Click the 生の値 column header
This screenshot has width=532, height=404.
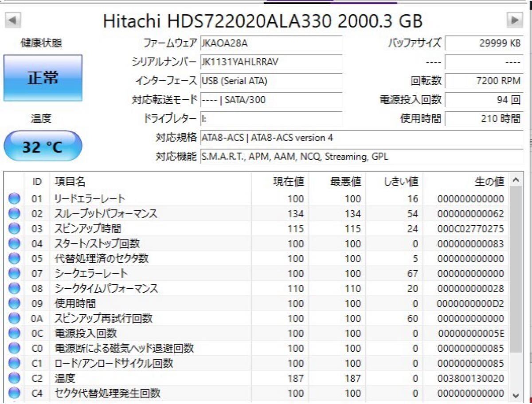pos(489,181)
